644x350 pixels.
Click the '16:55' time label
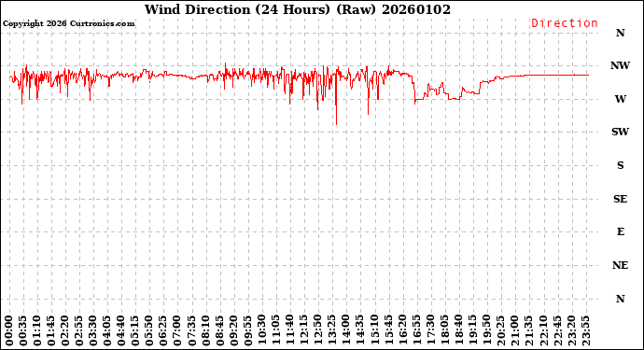tap(416, 331)
